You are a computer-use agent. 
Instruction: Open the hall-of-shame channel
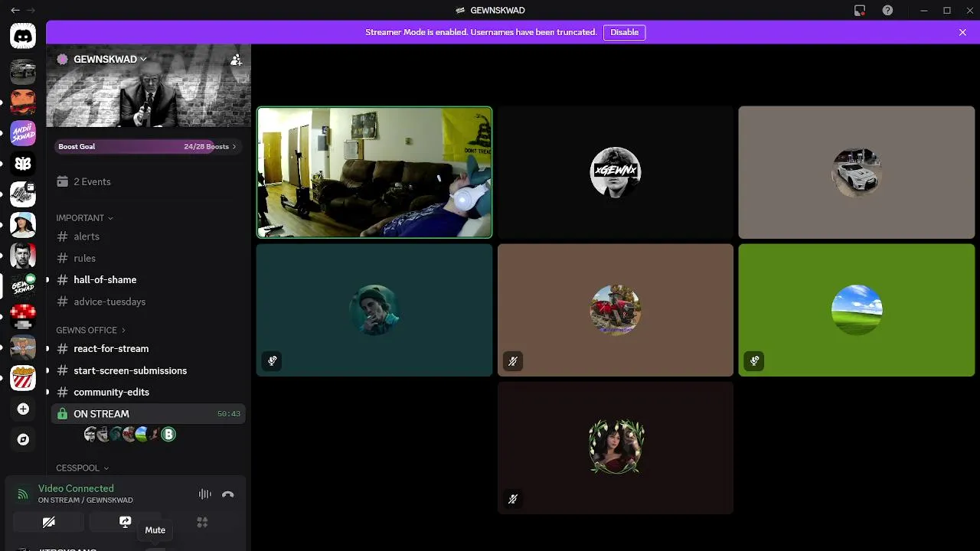click(149, 279)
